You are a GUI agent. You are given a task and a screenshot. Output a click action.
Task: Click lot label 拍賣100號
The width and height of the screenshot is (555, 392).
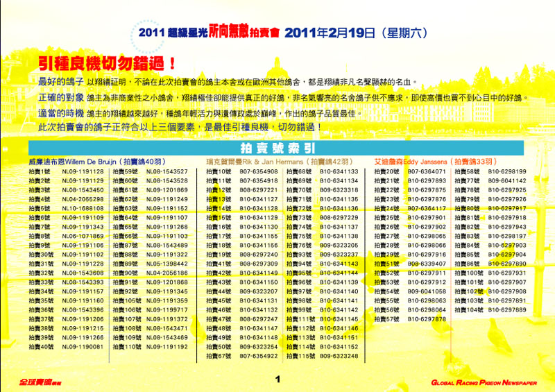tap(469, 273)
